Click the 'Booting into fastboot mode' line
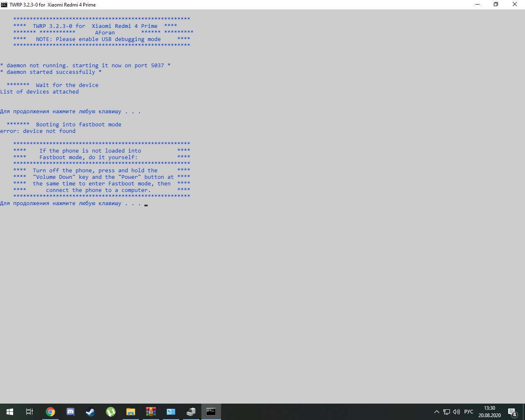The height and width of the screenshot is (420, 525). (x=79, y=125)
